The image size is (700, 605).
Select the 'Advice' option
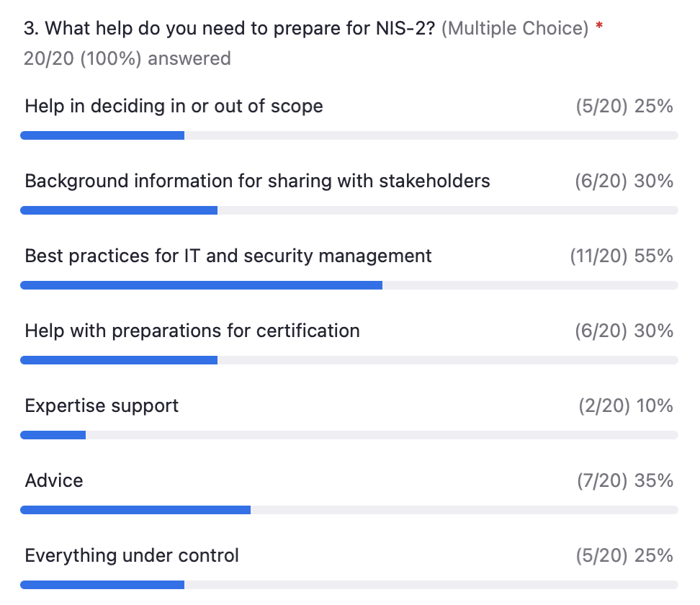[54, 481]
